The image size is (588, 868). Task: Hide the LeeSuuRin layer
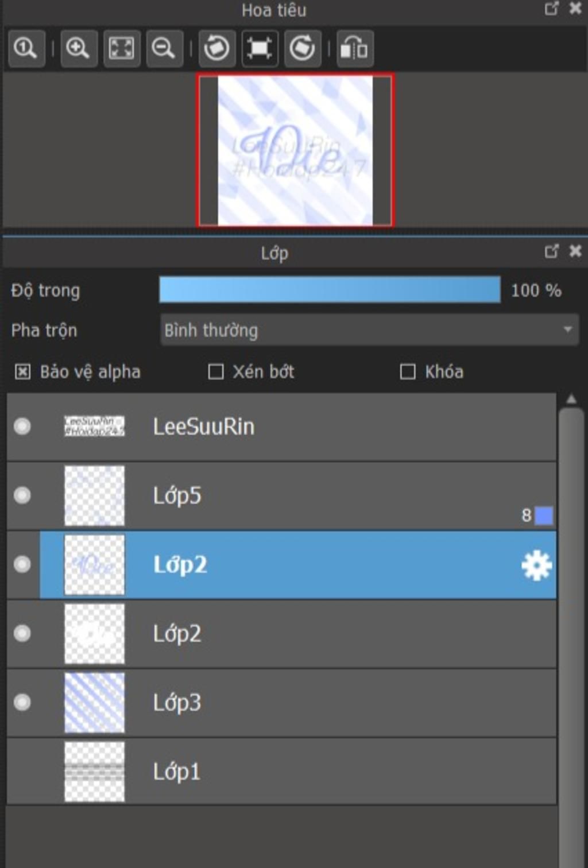click(22, 427)
